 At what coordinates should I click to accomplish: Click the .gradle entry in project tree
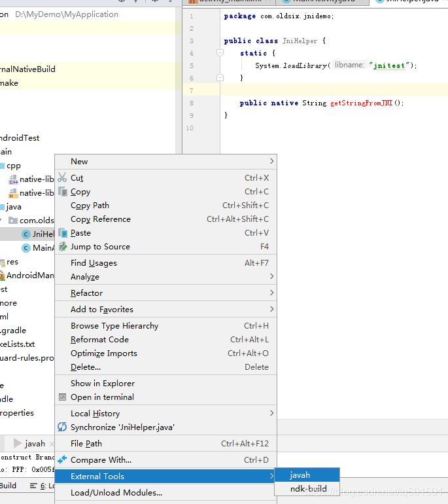[x=13, y=331]
